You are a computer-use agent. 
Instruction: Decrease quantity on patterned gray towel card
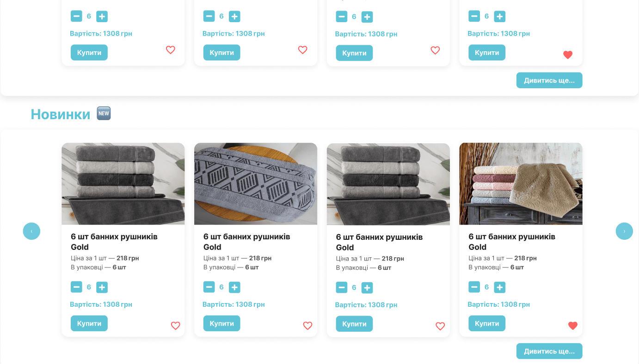[x=209, y=287]
